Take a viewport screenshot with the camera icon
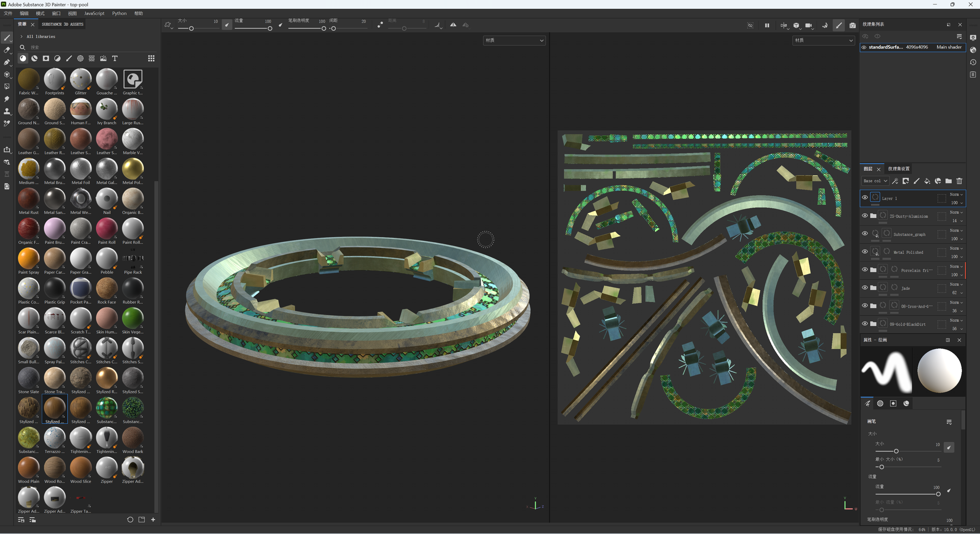980x534 pixels. (853, 25)
